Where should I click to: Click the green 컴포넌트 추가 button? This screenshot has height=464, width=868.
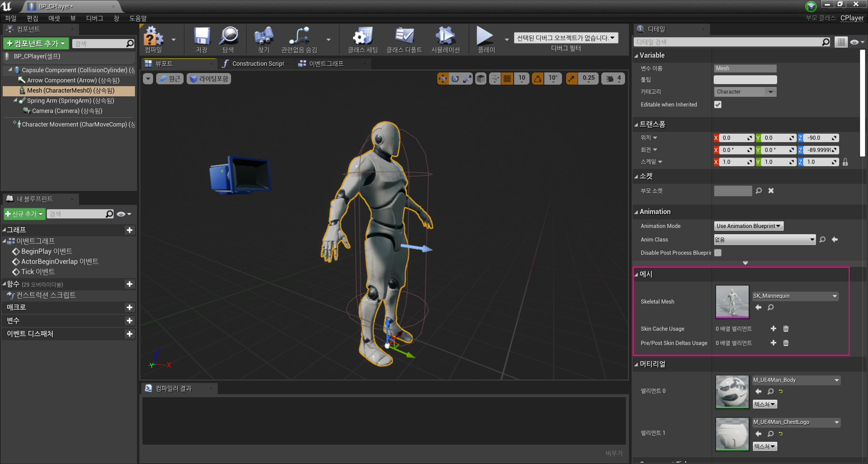coord(36,43)
